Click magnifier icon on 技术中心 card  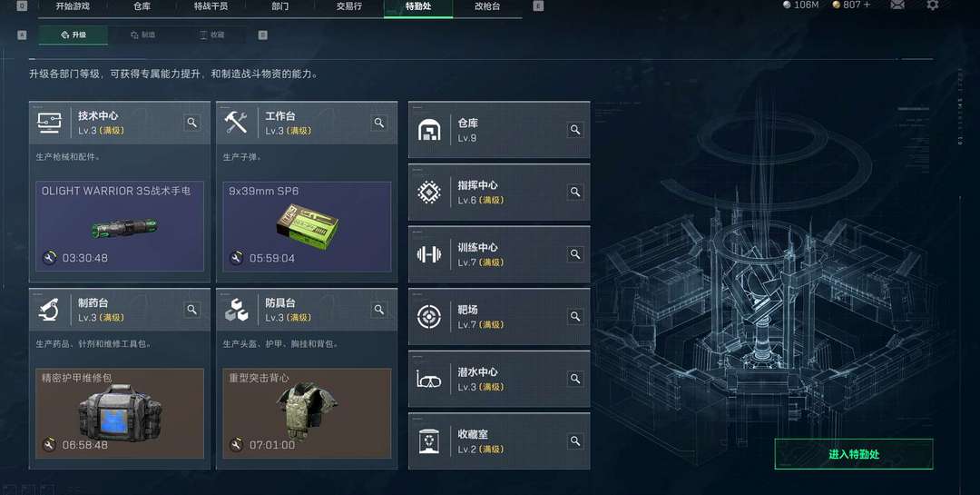tap(191, 123)
